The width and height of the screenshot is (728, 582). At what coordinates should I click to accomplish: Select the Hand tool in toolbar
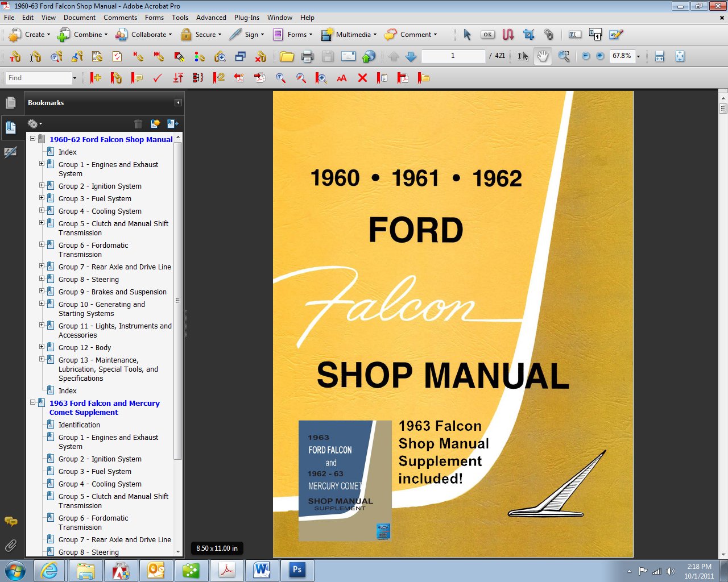[x=543, y=56]
